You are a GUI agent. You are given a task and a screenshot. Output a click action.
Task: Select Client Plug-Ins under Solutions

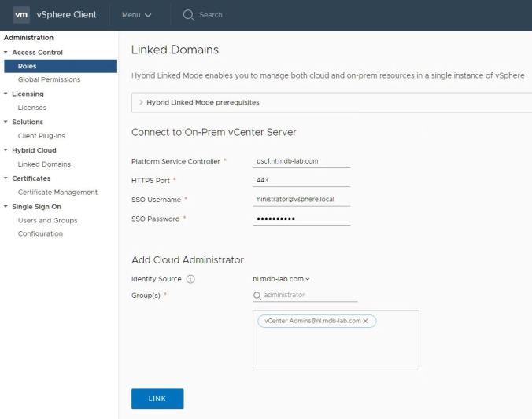click(42, 136)
